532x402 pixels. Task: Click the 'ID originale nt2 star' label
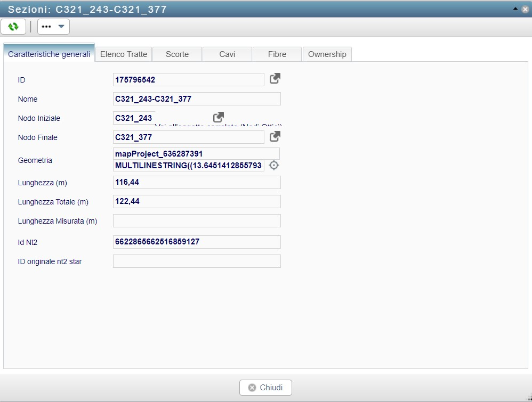50,261
